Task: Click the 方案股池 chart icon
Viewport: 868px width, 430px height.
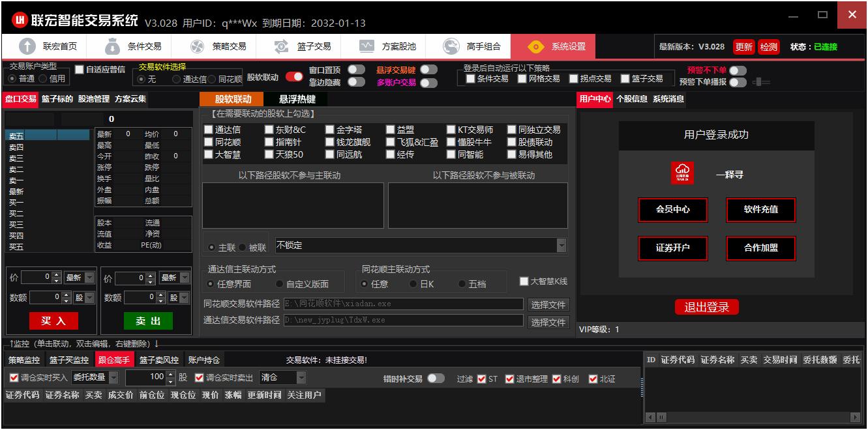Action: 367,46
